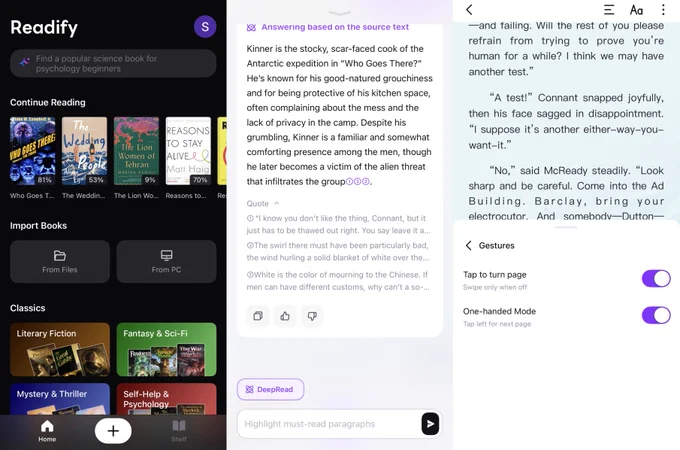Image resolution: width=680 pixels, height=450 pixels.
Task: Tap the sparkle icon in the search bar
Action: pos(24,63)
